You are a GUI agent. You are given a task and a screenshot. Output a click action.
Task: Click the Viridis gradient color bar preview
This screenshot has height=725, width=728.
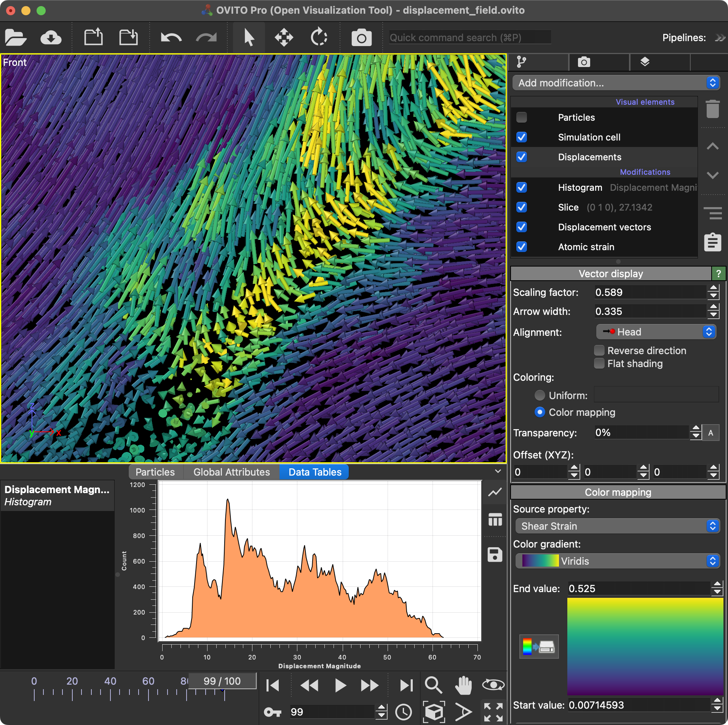pyautogui.click(x=645, y=646)
